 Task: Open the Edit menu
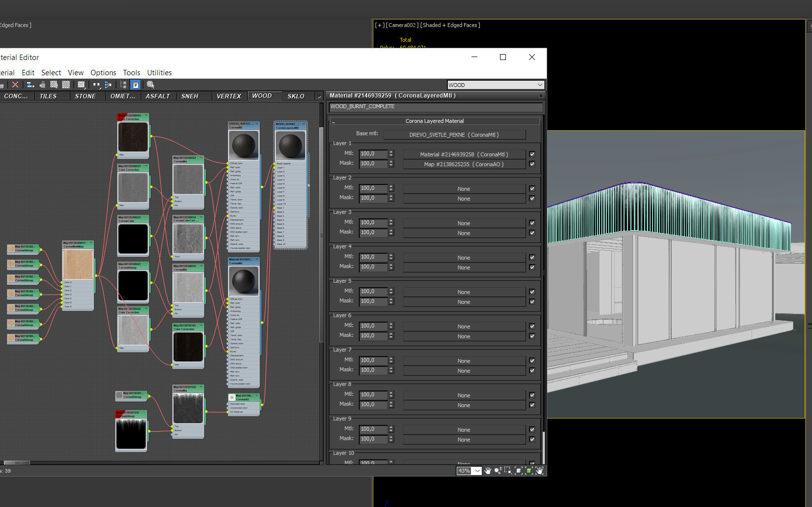28,72
